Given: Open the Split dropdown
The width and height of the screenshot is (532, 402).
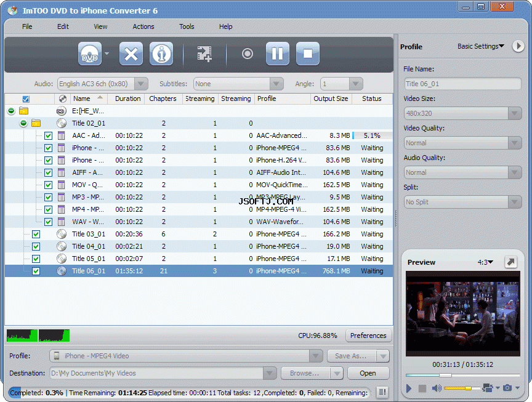Looking at the screenshot, I should click(515, 202).
